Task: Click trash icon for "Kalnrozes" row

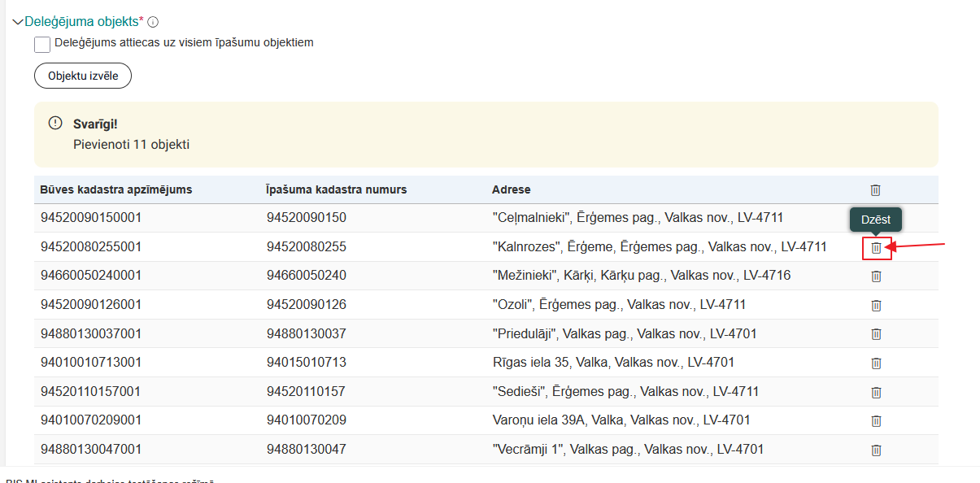Action: pos(876,248)
